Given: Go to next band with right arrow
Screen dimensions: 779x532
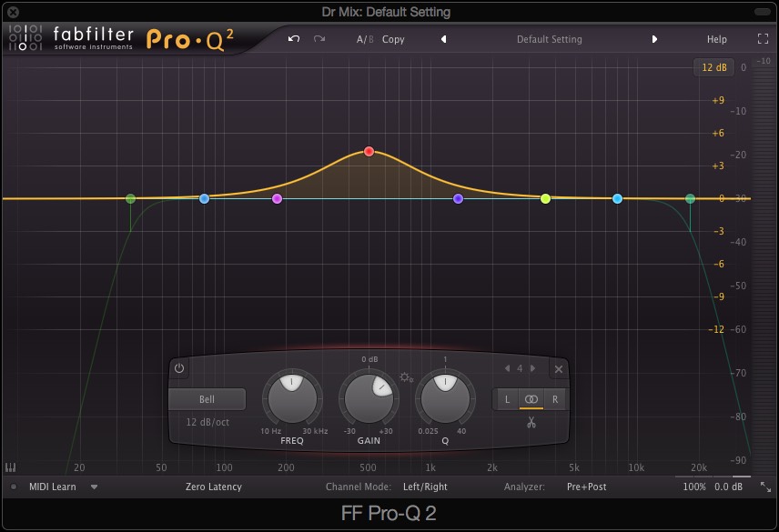Looking at the screenshot, I should point(532,368).
